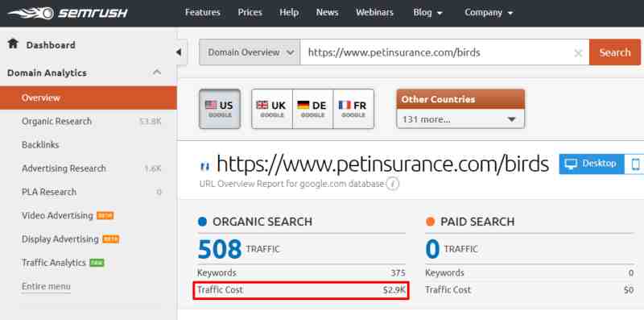Click the info icon beside URL Overview Report

[393, 184]
